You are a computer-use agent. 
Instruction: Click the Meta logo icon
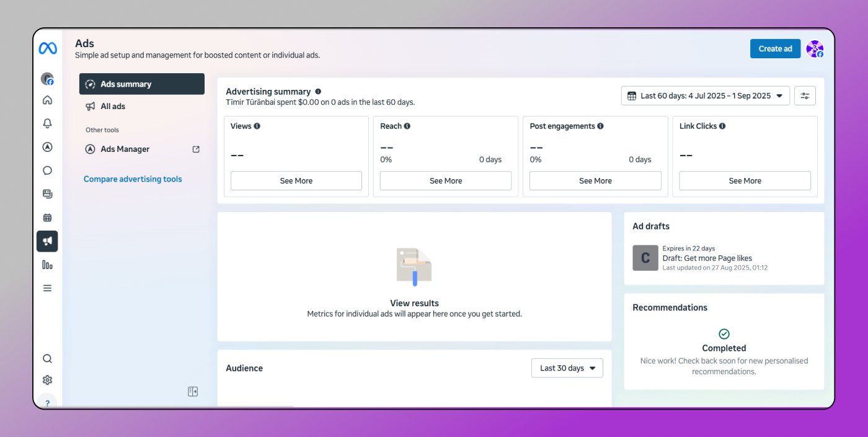[48, 48]
